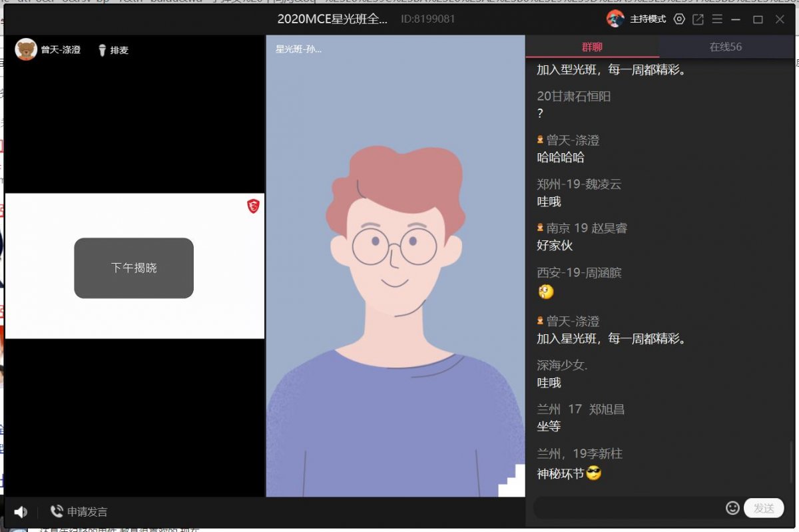Mute the speaker volume icon

pos(21,511)
